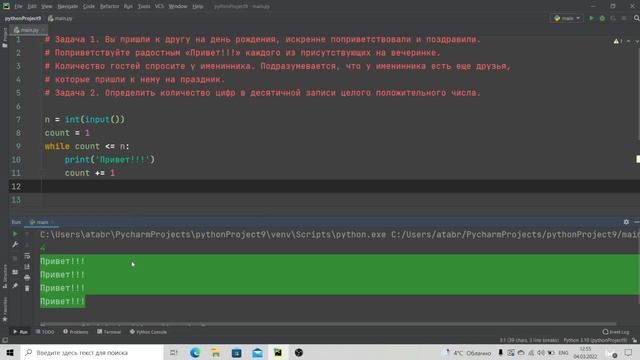Open the Windows Start menu

point(10,352)
